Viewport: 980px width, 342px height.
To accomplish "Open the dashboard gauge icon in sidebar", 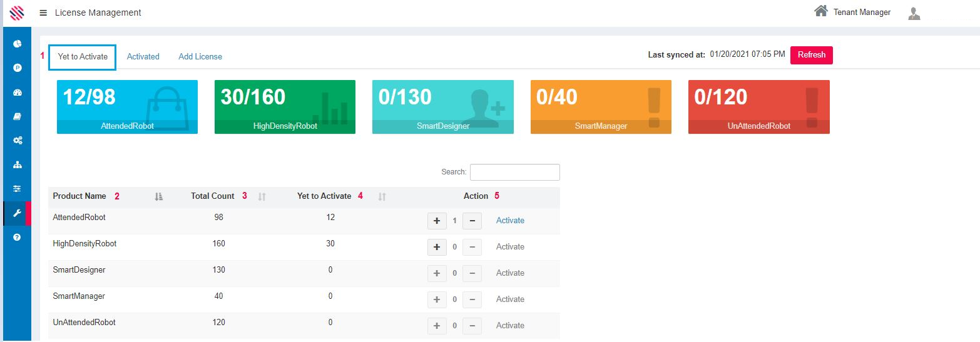I will pyautogui.click(x=18, y=93).
